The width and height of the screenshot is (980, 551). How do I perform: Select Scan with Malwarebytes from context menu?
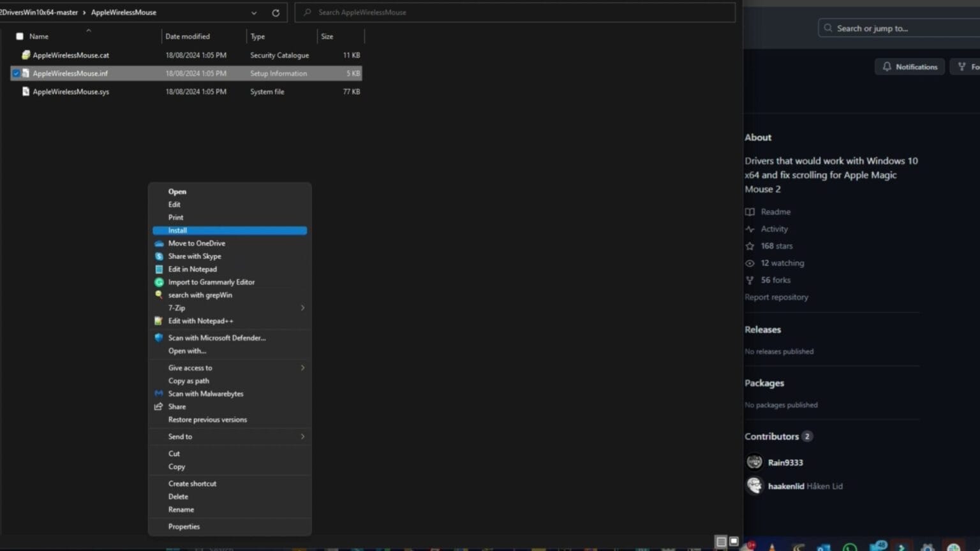click(x=205, y=393)
